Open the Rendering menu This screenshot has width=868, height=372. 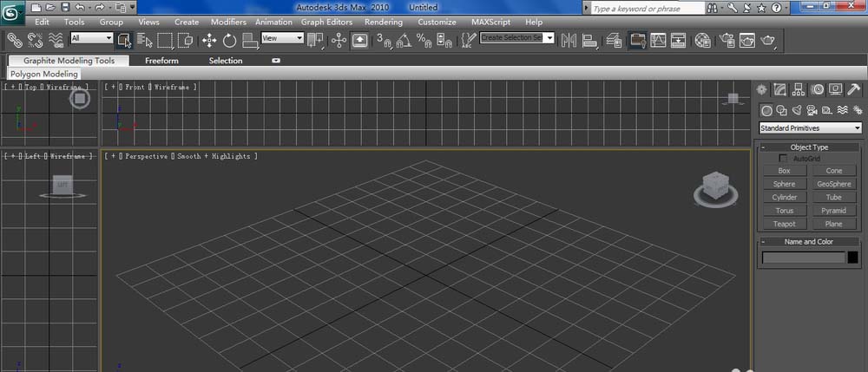coord(384,22)
